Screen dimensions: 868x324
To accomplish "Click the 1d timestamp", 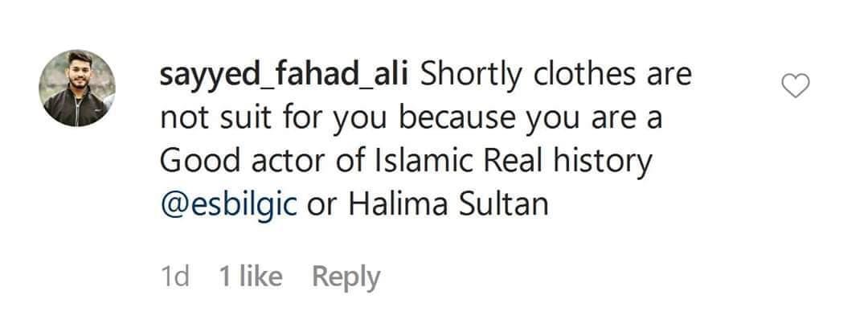I will 174,276.
